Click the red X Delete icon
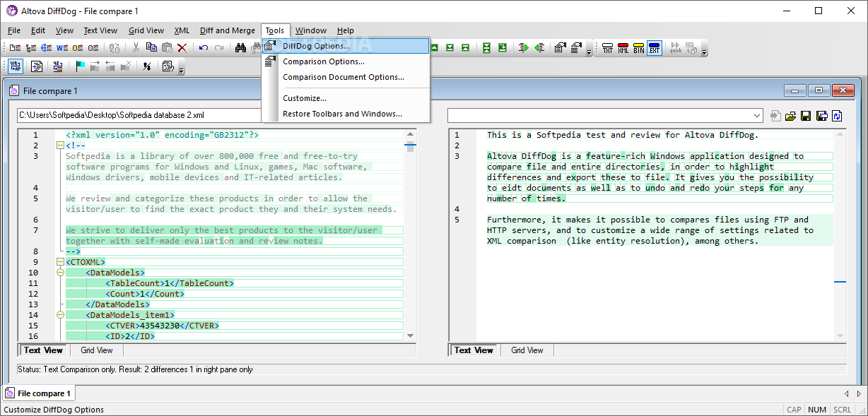 182,48
